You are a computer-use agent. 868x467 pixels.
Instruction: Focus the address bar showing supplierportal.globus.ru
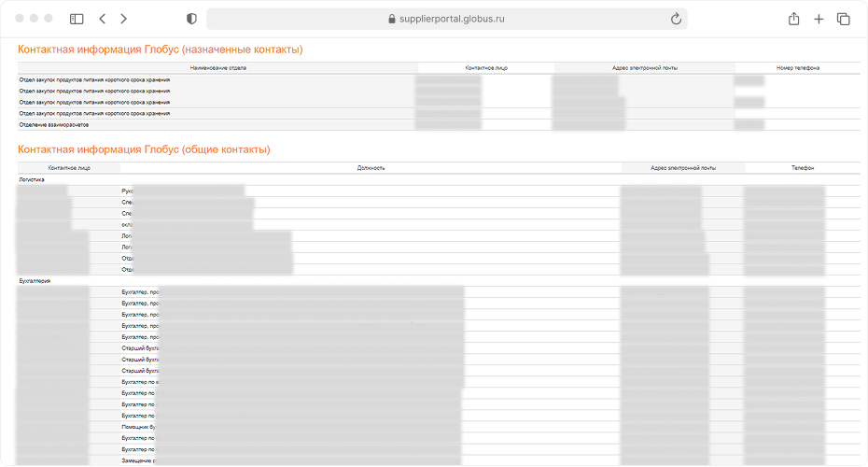click(x=447, y=19)
